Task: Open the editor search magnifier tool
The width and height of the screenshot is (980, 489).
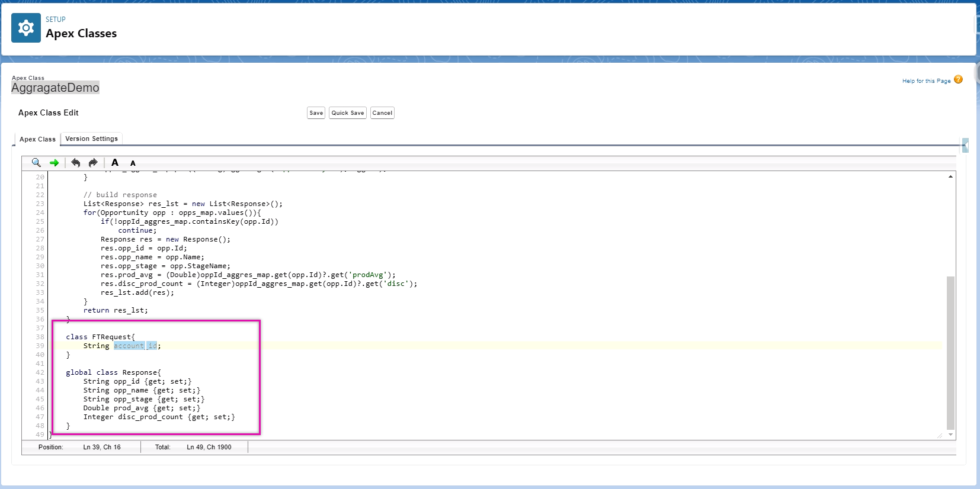Action: (36, 162)
